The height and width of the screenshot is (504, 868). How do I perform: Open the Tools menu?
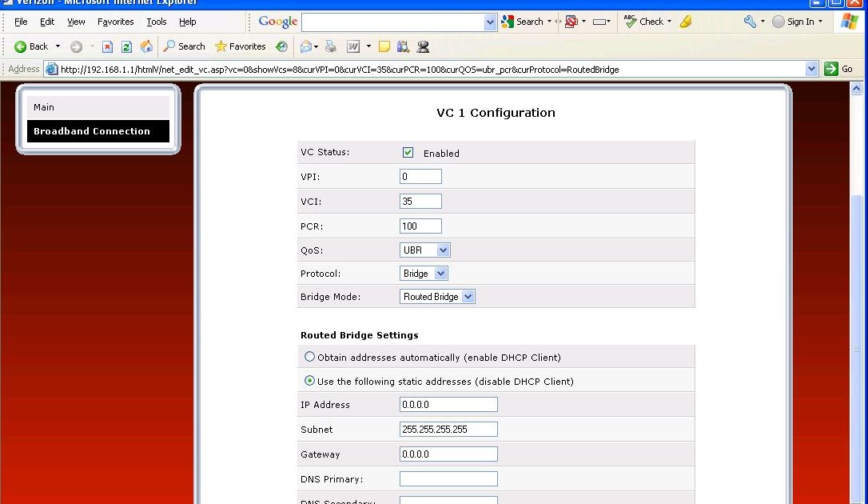[x=156, y=22]
